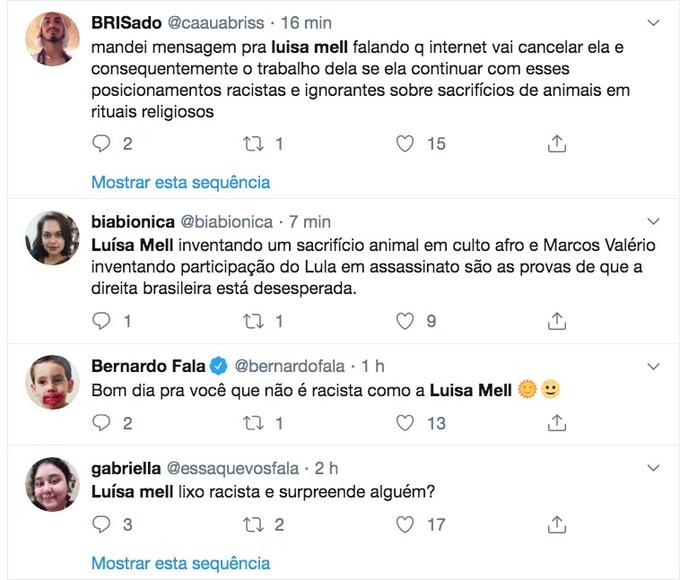Expand options chevron on gabriella's tweet
Screen dimensions: 680x580
(654, 467)
